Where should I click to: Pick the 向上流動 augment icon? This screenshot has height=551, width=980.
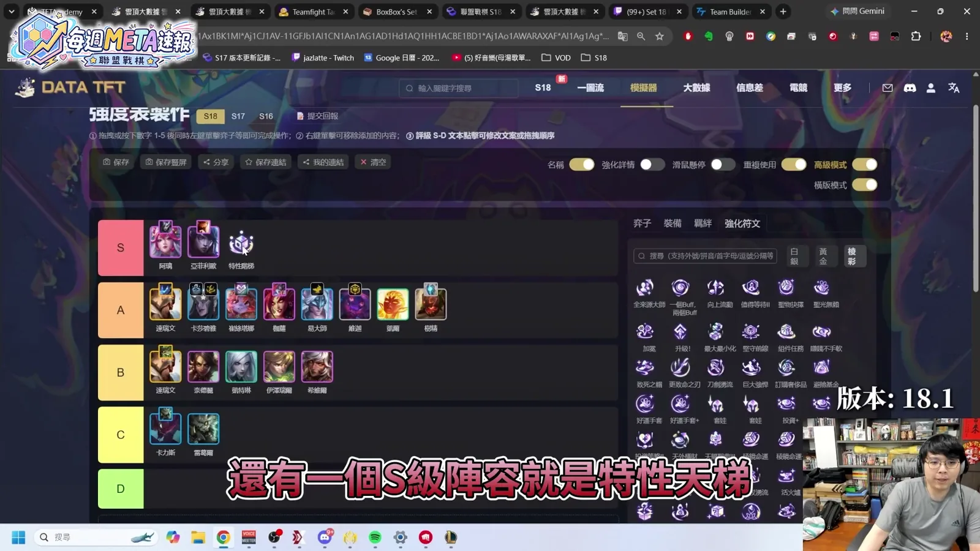coord(715,287)
